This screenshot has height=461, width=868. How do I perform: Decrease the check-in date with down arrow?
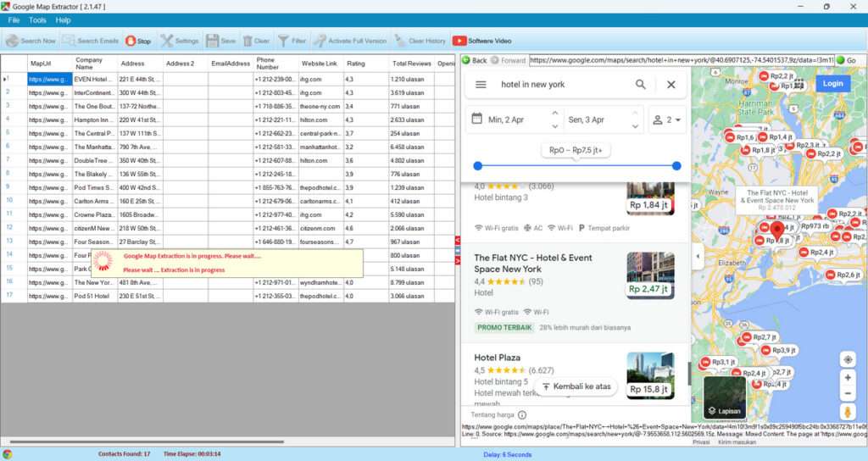(554, 127)
